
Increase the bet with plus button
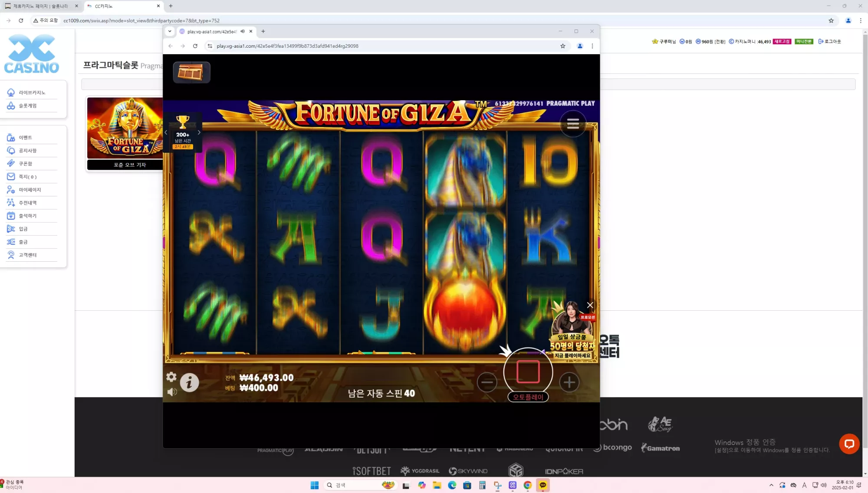pyautogui.click(x=569, y=382)
